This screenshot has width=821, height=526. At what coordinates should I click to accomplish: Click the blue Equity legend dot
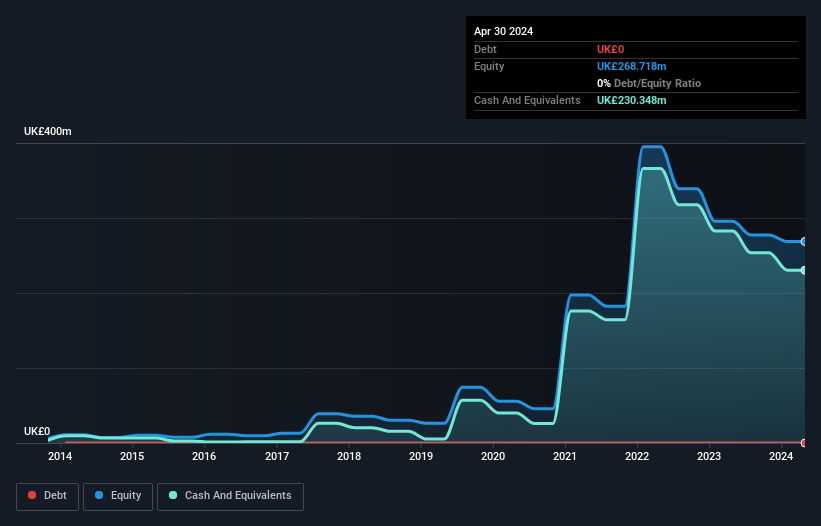click(99, 495)
